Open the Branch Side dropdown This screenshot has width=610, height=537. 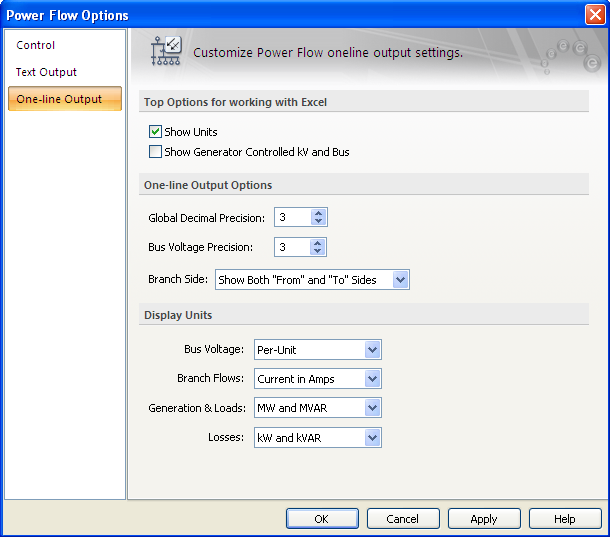[400, 280]
